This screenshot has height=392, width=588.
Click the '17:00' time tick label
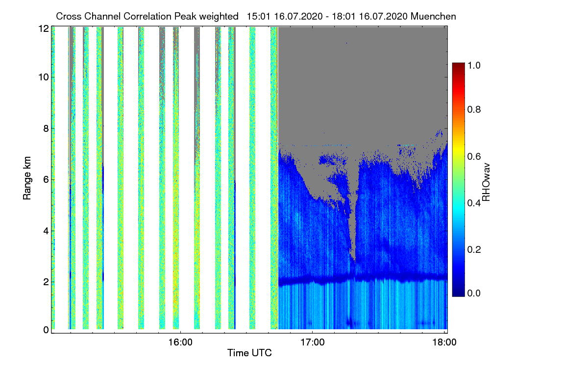312,342
